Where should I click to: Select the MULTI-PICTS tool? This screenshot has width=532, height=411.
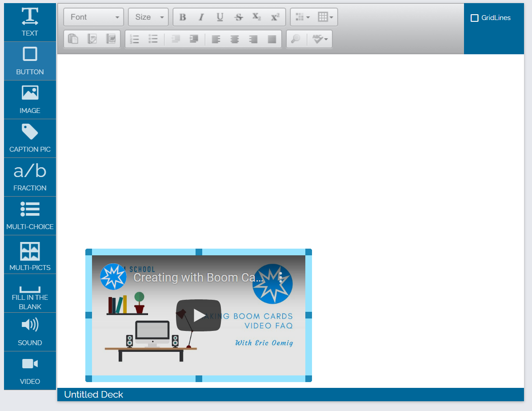coord(30,255)
